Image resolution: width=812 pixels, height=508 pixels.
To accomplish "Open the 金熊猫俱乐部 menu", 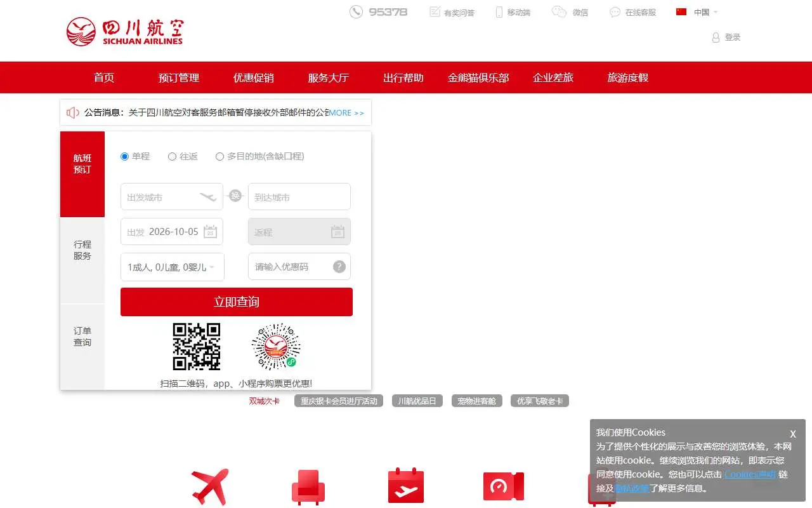I will pos(478,77).
